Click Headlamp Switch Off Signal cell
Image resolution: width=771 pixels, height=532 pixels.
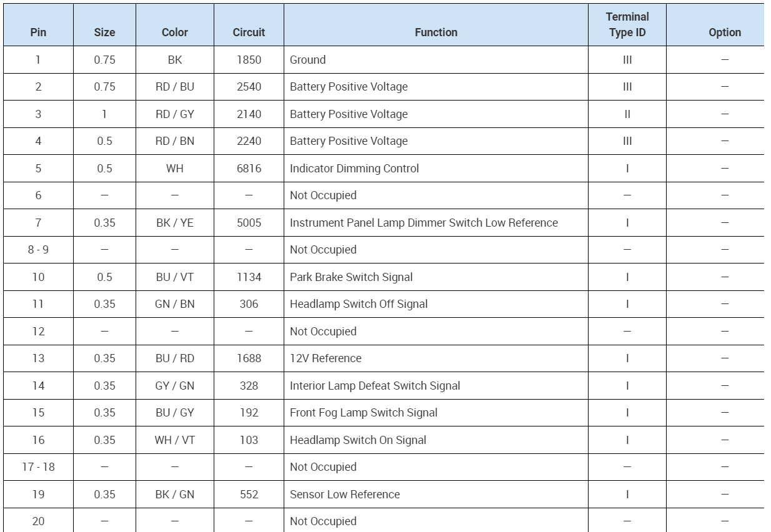359,304
